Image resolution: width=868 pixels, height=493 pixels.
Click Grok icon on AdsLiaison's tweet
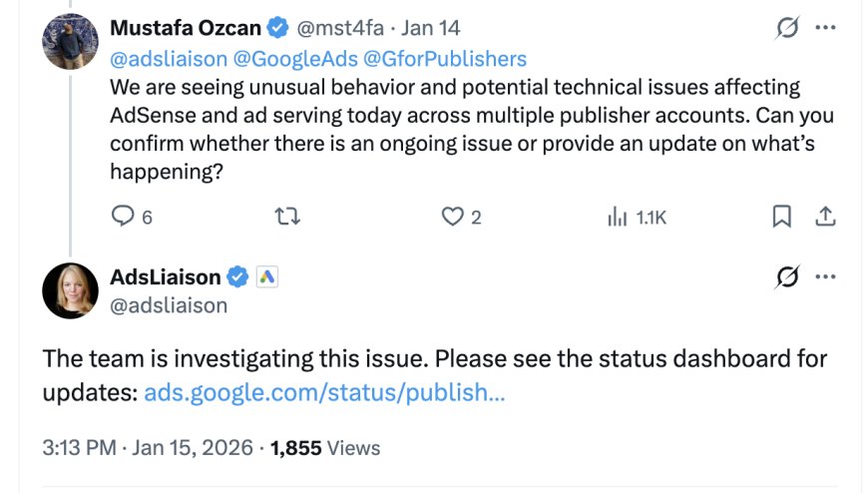(787, 276)
